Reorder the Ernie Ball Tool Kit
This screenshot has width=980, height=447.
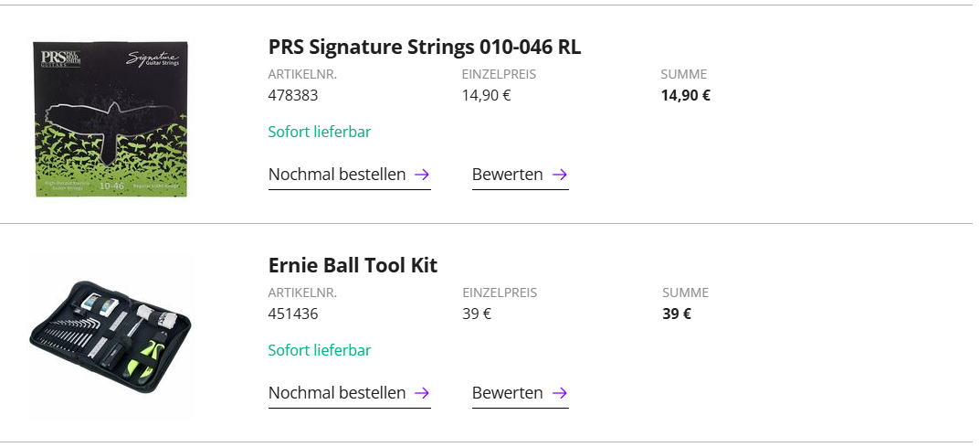tap(337, 393)
